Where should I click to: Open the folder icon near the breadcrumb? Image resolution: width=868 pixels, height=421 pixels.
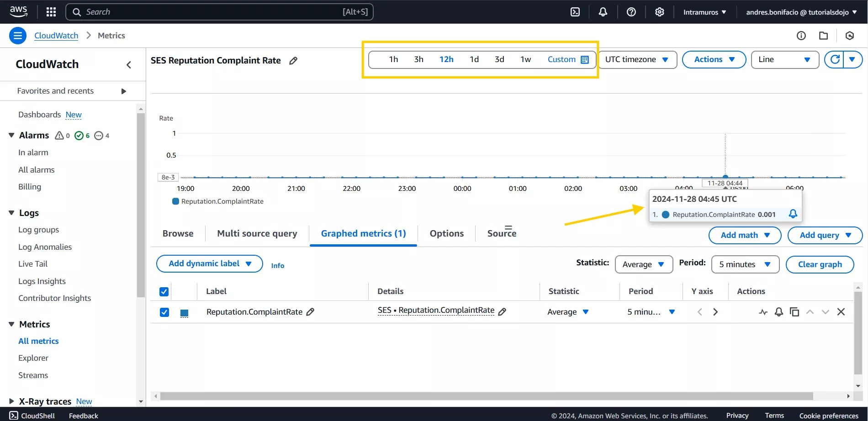pos(823,36)
